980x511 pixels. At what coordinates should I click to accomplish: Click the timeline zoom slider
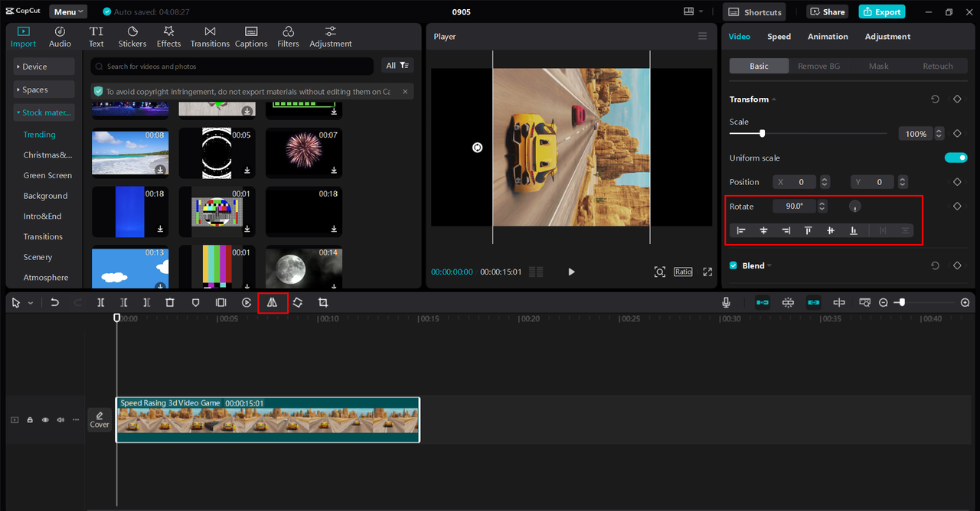pyautogui.click(x=902, y=302)
